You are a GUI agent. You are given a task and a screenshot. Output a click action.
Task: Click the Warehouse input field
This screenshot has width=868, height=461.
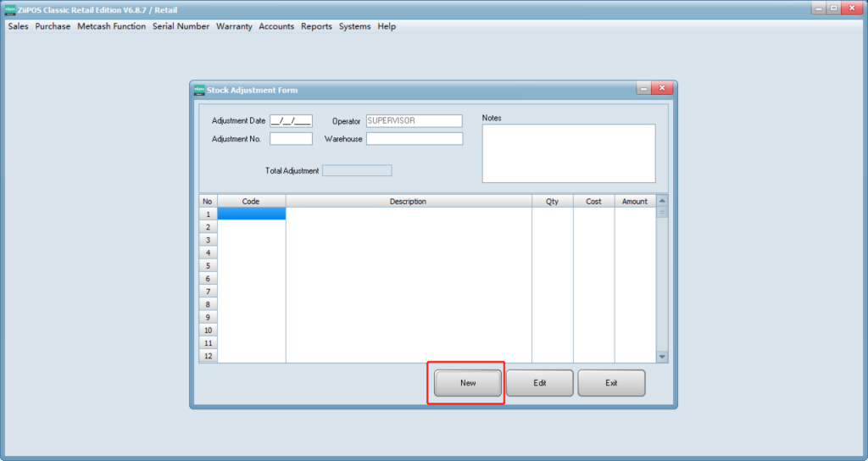415,139
